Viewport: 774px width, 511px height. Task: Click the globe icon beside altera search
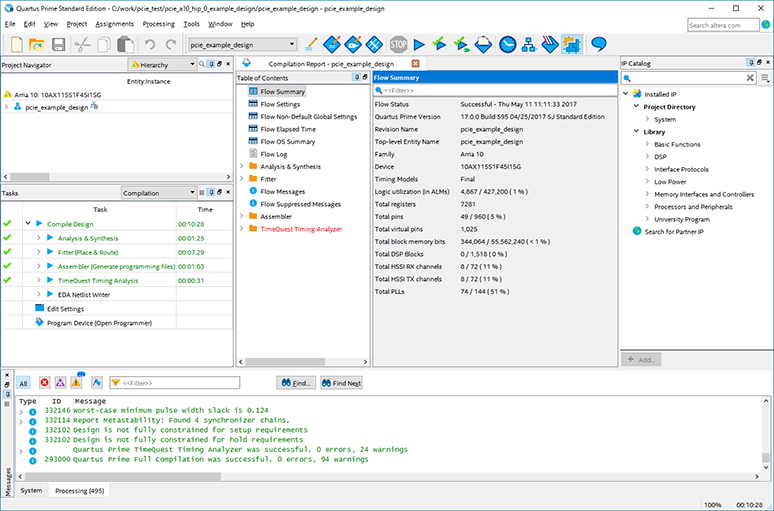(766, 24)
